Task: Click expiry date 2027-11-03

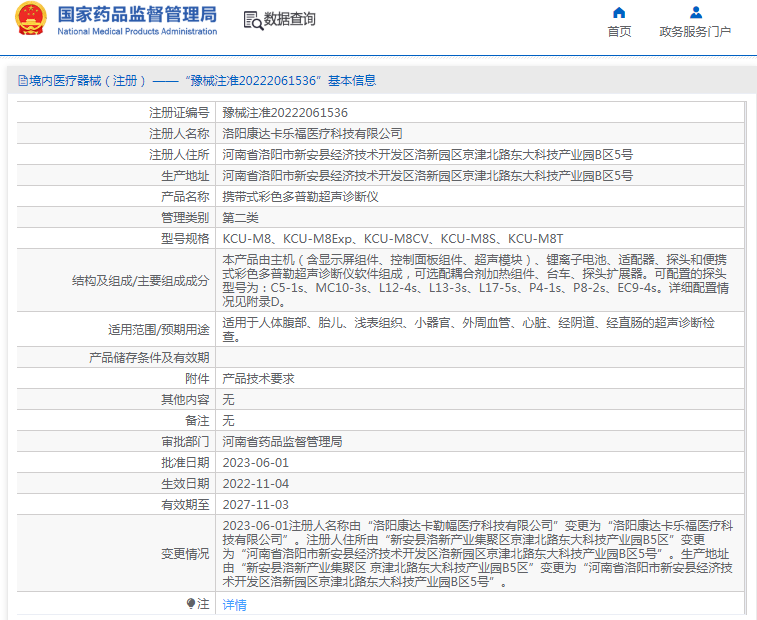Action: click(x=255, y=505)
